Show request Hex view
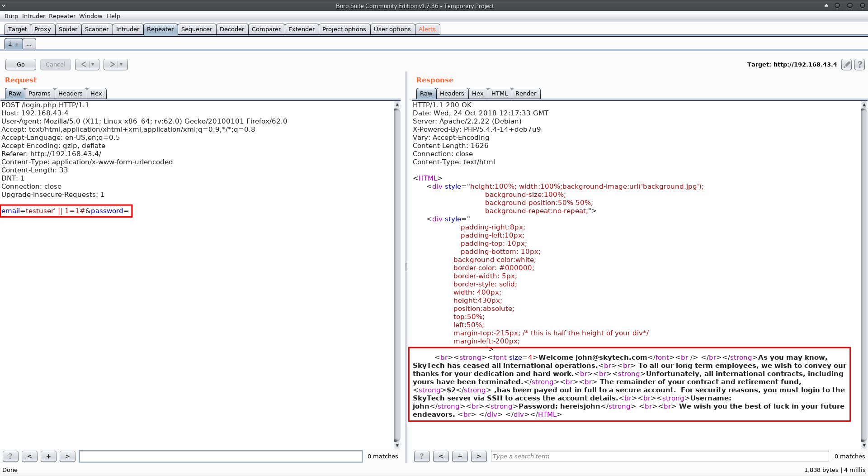 [96, 93]
